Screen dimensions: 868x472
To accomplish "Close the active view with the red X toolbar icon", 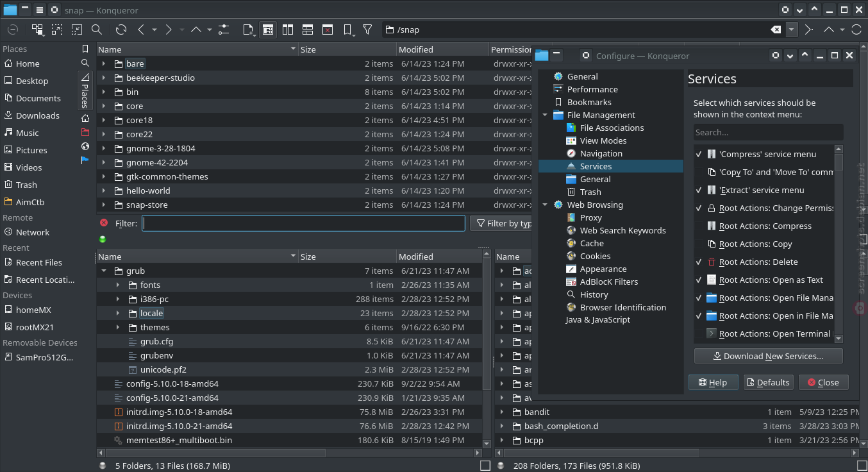I will (328, 29).
